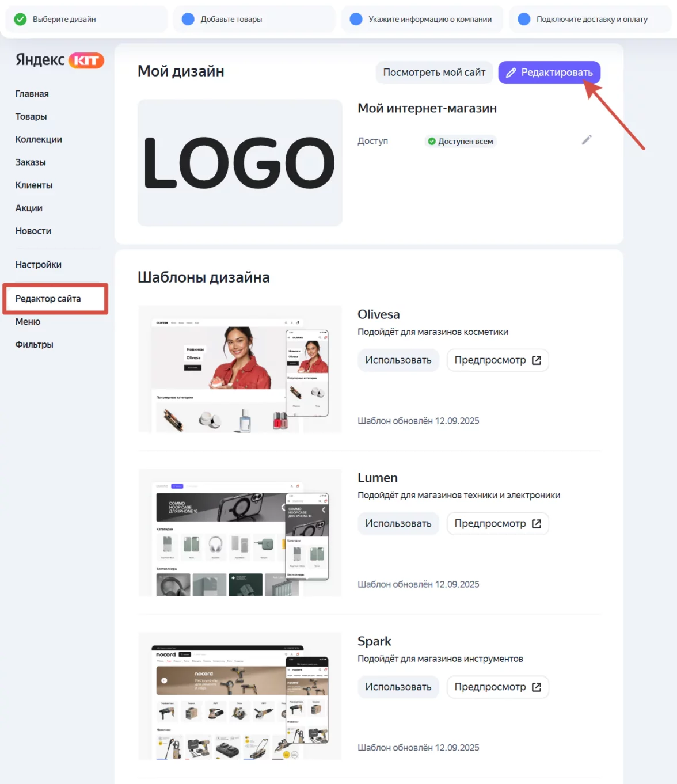The image size is (677, 784).
Task: Open Акции section
Action: [x=29, y=208]
